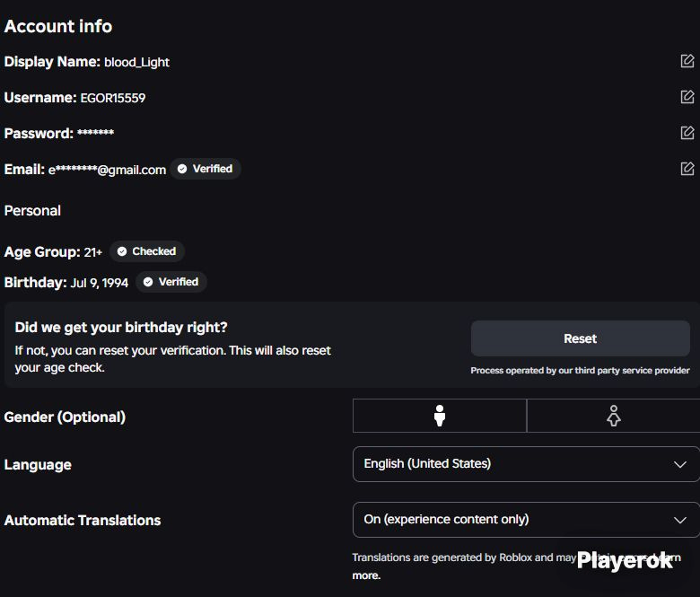700x597 pixels.
Task: Click the Checked badge next to Age Group
Action: (147, 251)
